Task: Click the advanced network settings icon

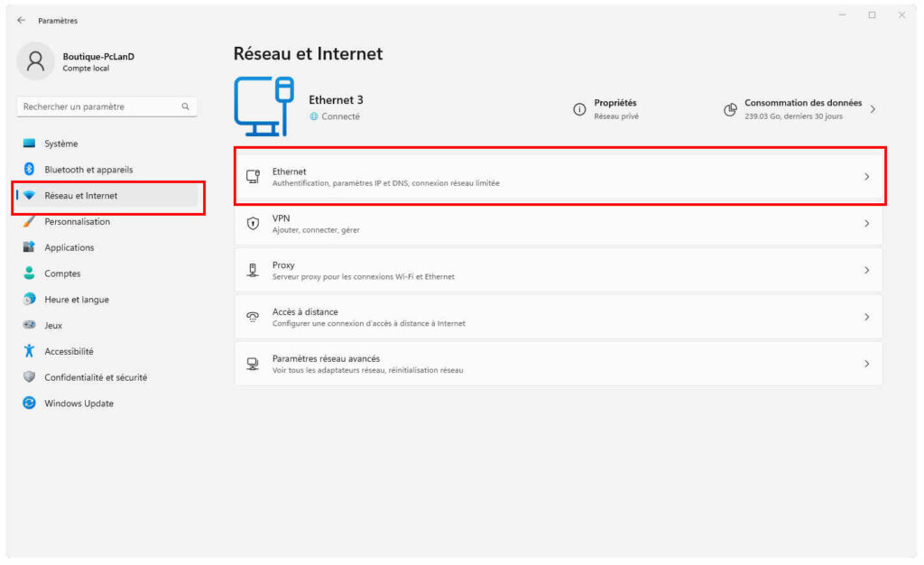Action: pos(253,364)
